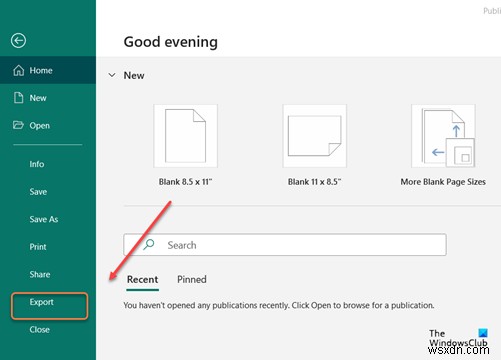Click the back arrow circle icon
501x360 pixels.
[x=18, y=41]
